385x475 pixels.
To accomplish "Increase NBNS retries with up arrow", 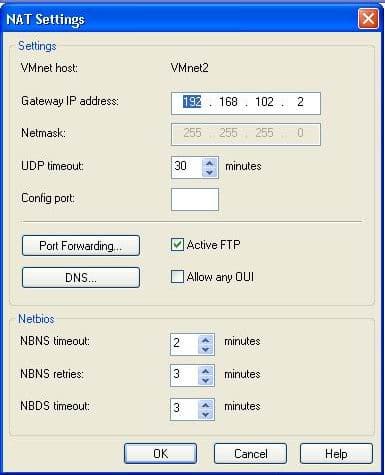I will tap(205, 371).
